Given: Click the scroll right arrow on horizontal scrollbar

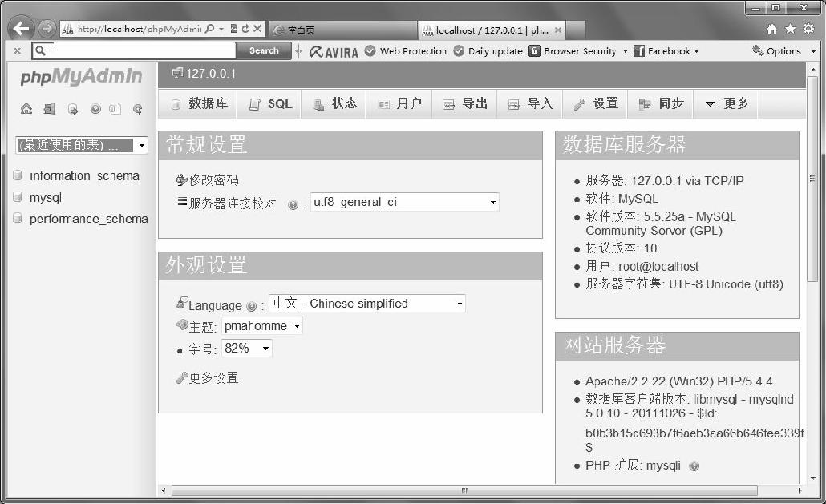Looking at the screenshot, I should [x=800, y=490].
